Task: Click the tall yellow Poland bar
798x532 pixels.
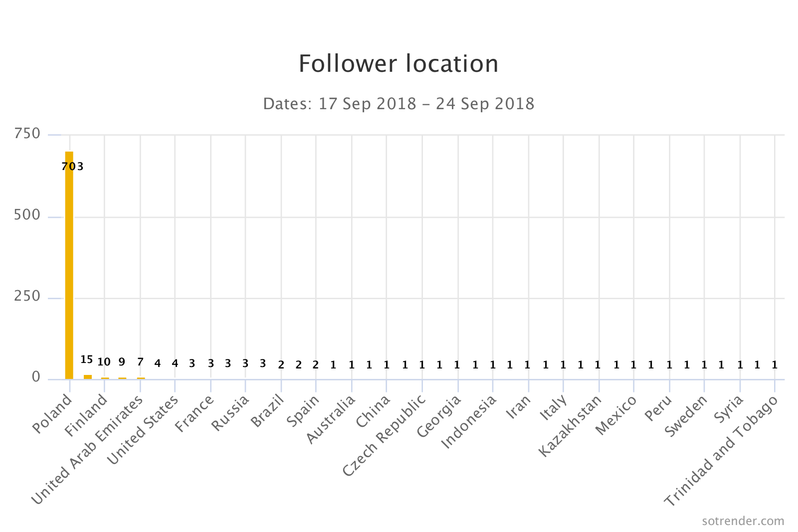Action: [69, 264]
